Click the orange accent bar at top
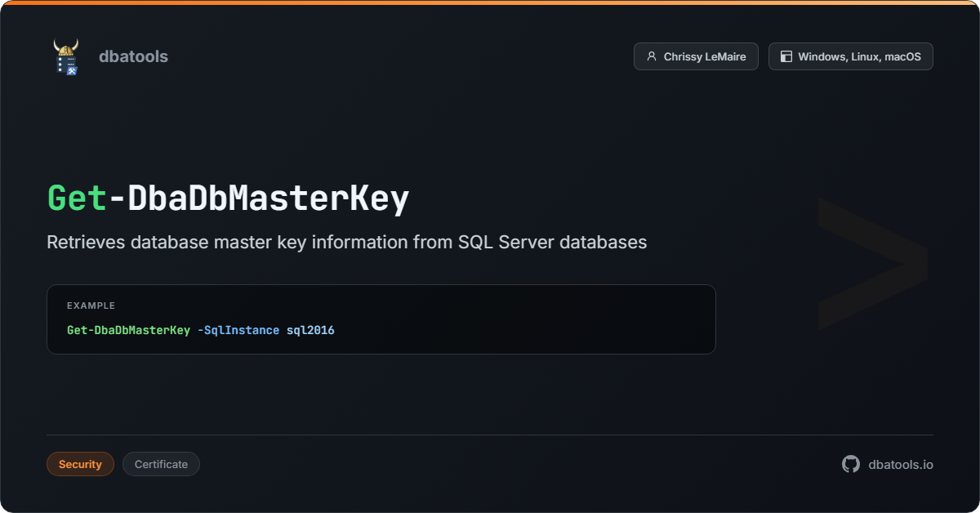The width and height of the screenshot is (980, 513). 490,2
